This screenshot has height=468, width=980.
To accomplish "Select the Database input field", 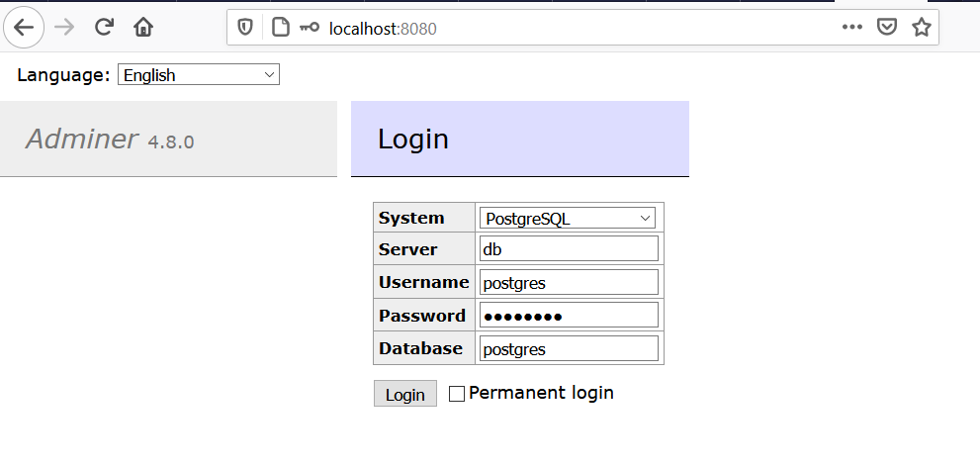I will pyautogui.click(x=569, y=348).
